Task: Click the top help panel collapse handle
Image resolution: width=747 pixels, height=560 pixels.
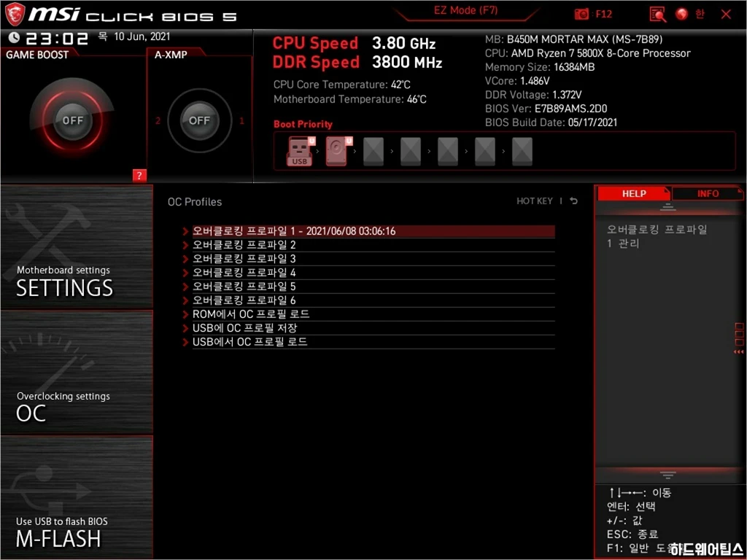Action: 667,207
